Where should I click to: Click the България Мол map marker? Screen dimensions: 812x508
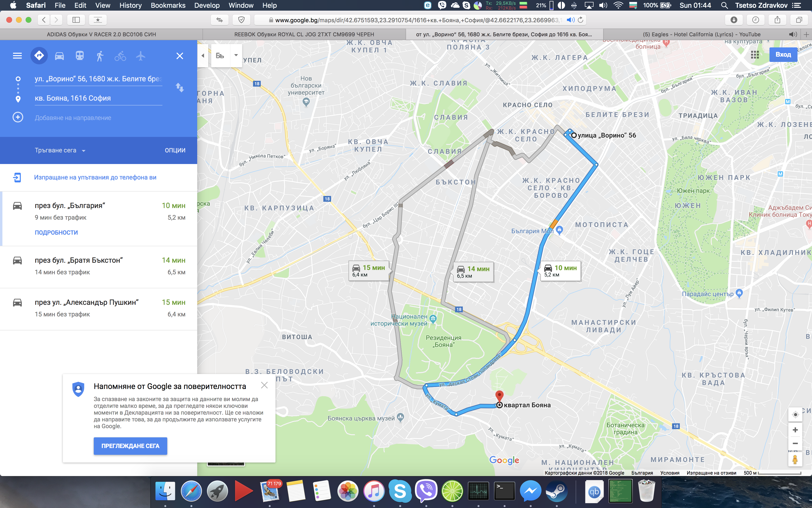(559, 230)
